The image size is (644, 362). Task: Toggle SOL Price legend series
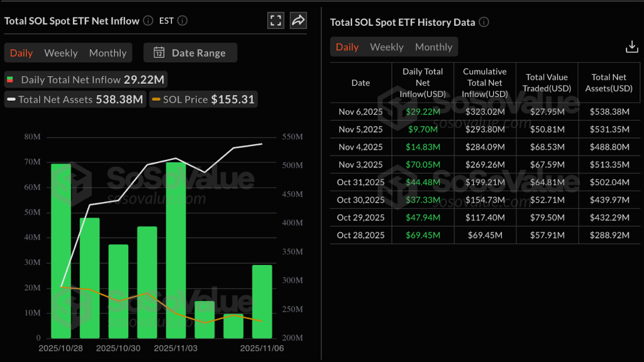click(203, 99)
